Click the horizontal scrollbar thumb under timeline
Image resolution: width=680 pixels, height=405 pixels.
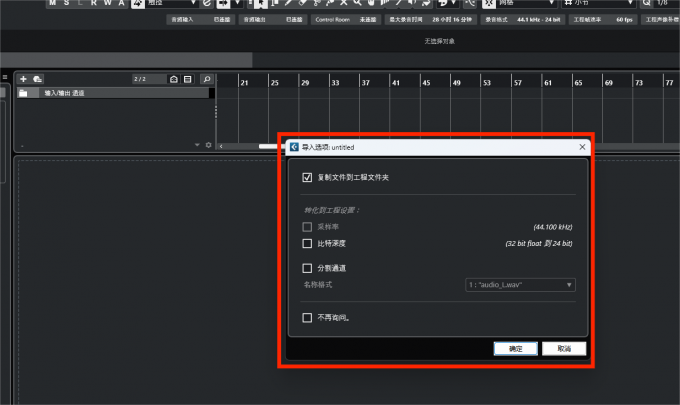point(269,146)
